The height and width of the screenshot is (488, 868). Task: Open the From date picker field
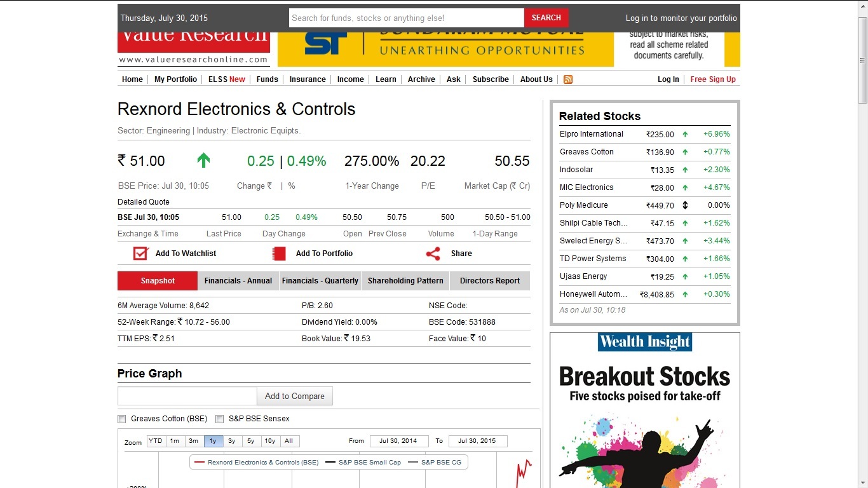[x=398, y=441]
